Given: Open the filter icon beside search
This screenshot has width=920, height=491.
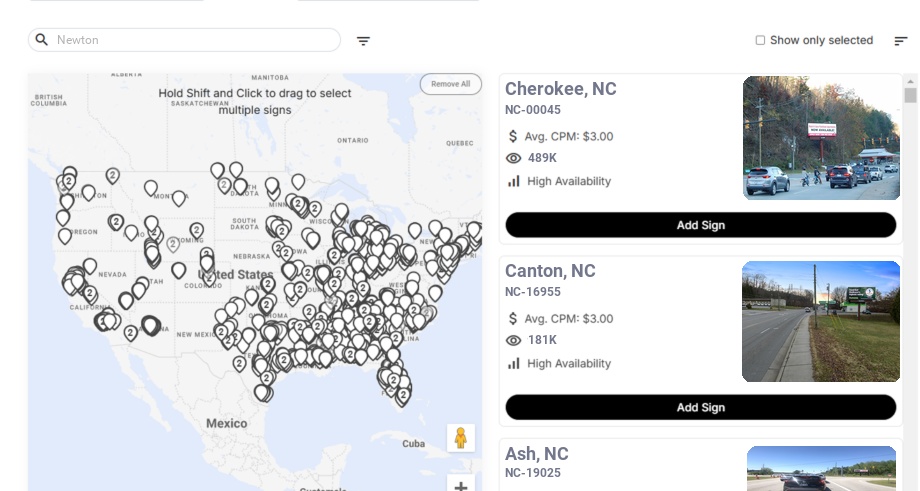Looking at the screenshot, I should [363, 41].
